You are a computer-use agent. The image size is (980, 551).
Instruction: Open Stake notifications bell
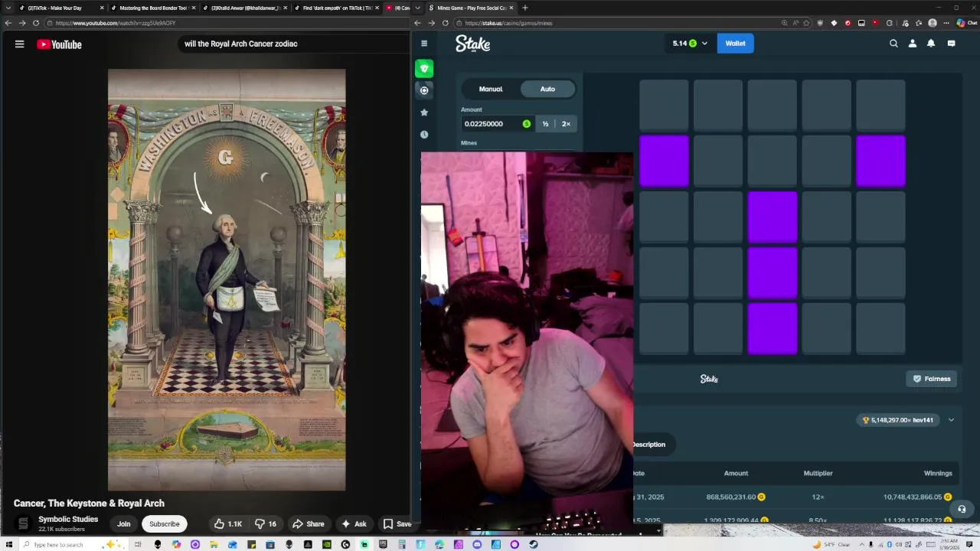click(x=931, y=44)
